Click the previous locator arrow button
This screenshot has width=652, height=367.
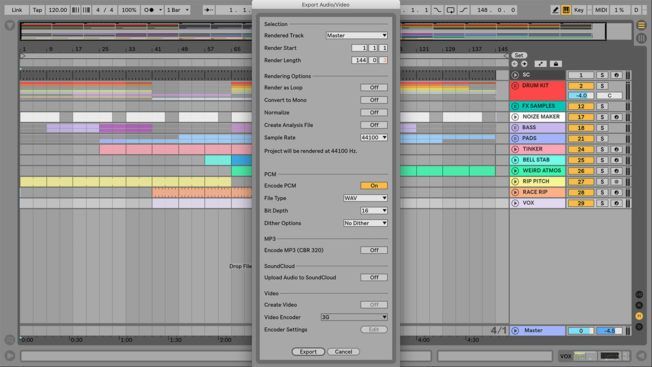point(514,64)
